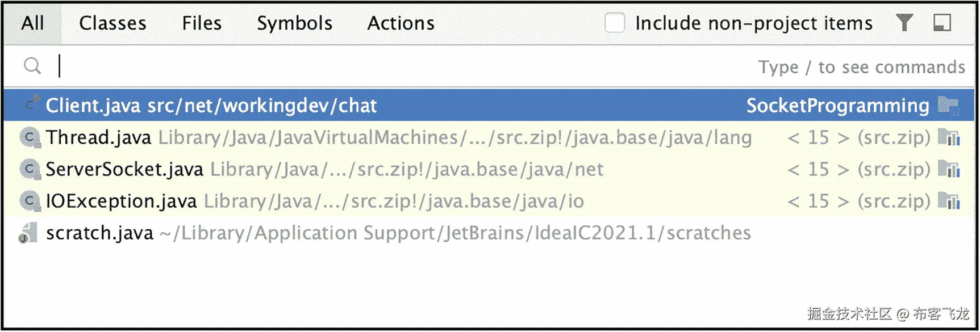Switch to the Classes tab
Image resolution: width=980 pixels, height=332 pixels.
pyautogui.click(x=112, y=23)
